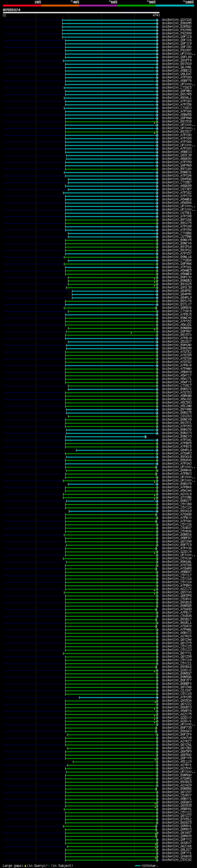This screenshot has width=197, height=868.
Task: Click the red ~20% identity legend segment
Action: (x=22, y=6)
